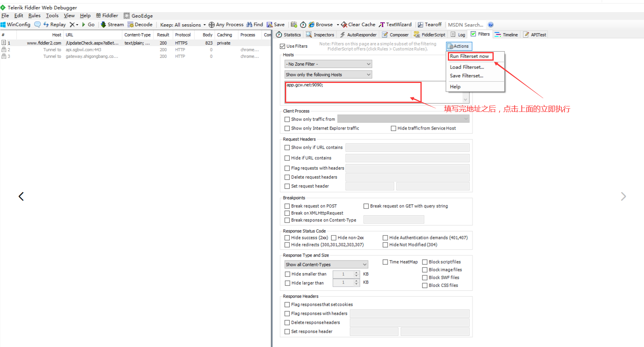Uncheck Use Filters checkbox
This screenshot has width=644, height=347.
(x=282, y=46)
